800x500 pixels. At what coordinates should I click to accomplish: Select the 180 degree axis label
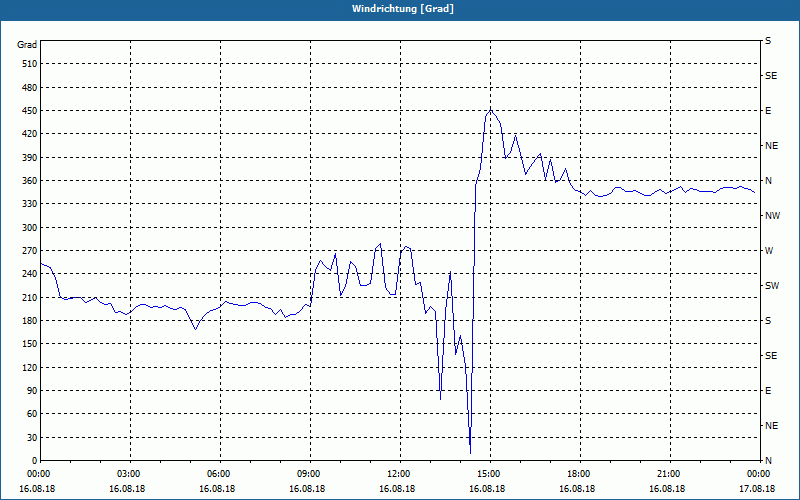tap(30, 321)
